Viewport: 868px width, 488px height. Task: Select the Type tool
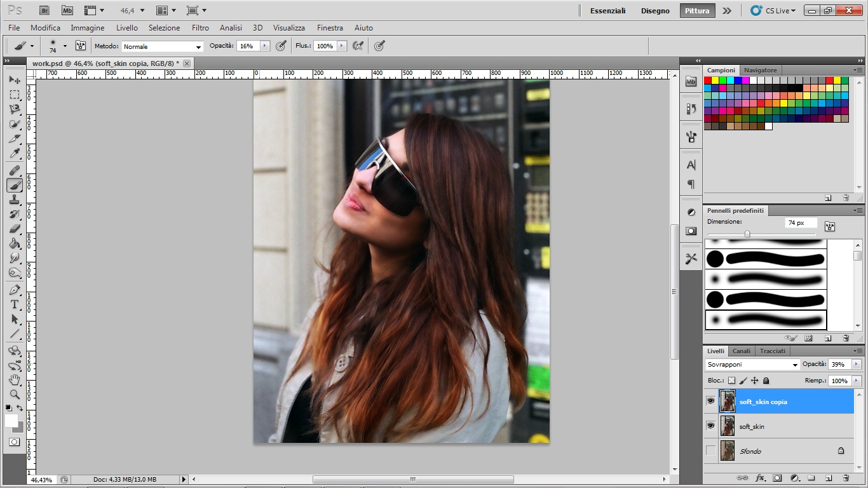click(15, 304)
